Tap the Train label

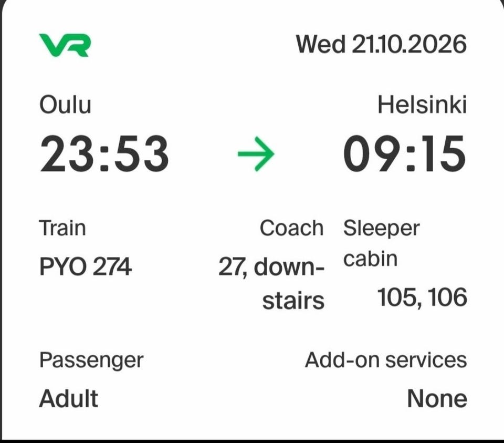[x=62, y=228]
